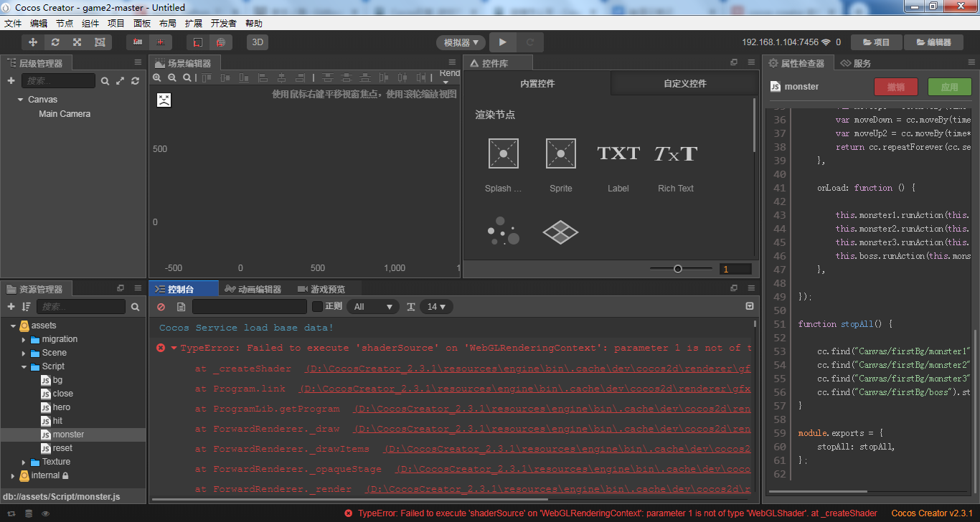This screenshot has height=522, width=980.
Task: Click the hierarchy search type magnifier
Action: 105,81
